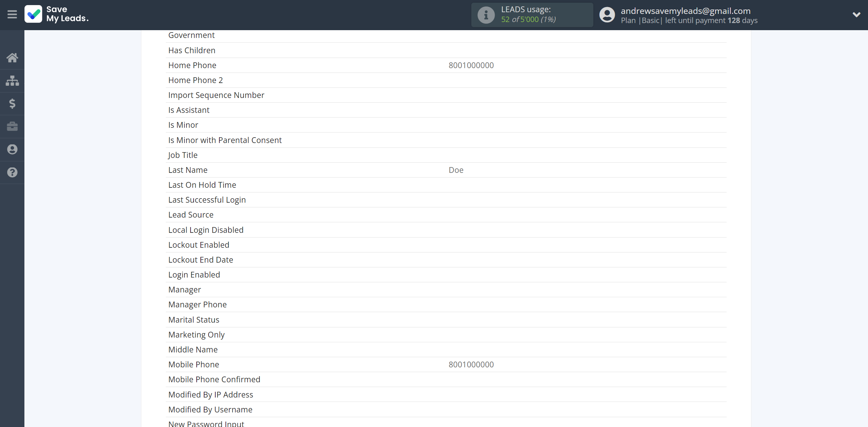Select the Is Assistant row

pyautogui.click(x=446, y=110)
